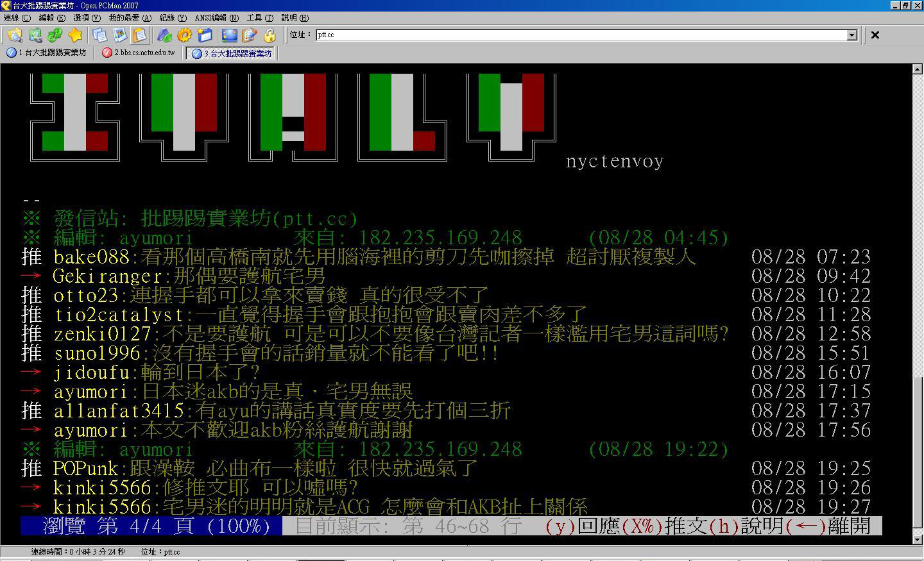Click the edit time (08/28 04:45)
Image resolution: width=924 pixels, height=561 pixels.
pyautogui.click(x=658, y=238)
